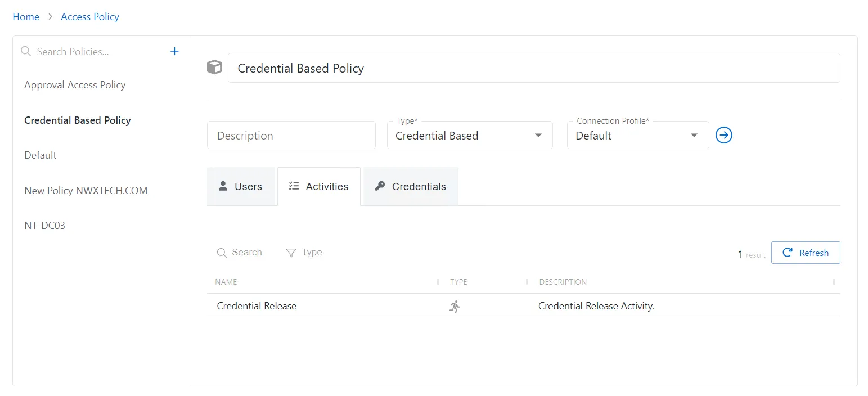
Task: Select the Credential Release activity name
Action: [x=257, y=306]
